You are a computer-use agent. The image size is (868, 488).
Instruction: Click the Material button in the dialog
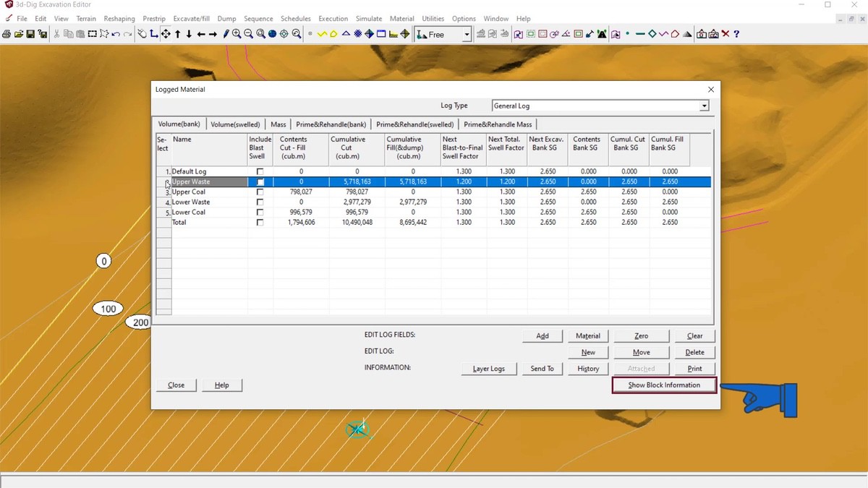click(588, 336)
